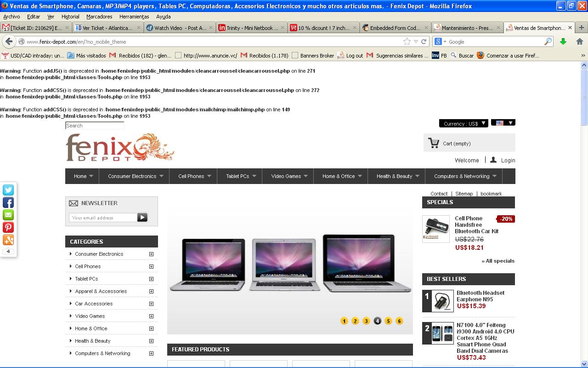
Task: Select the active carousel slide 4
Action: pyautogui.click(x=377, y=321)
